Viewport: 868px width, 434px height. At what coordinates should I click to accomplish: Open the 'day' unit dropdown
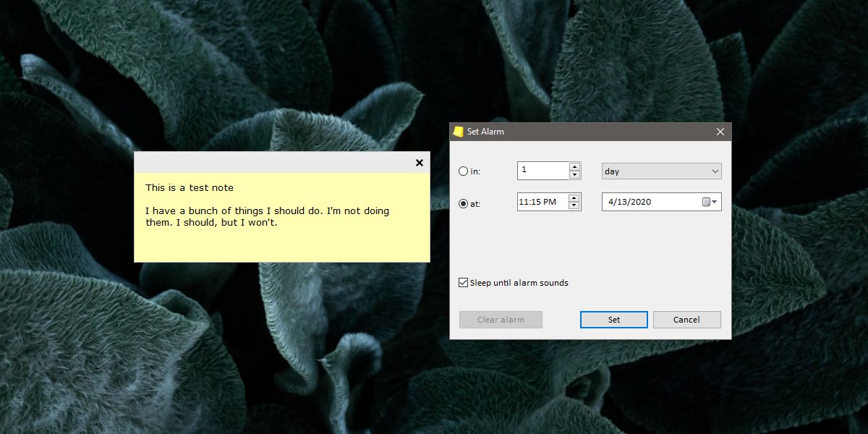(662, 171)
